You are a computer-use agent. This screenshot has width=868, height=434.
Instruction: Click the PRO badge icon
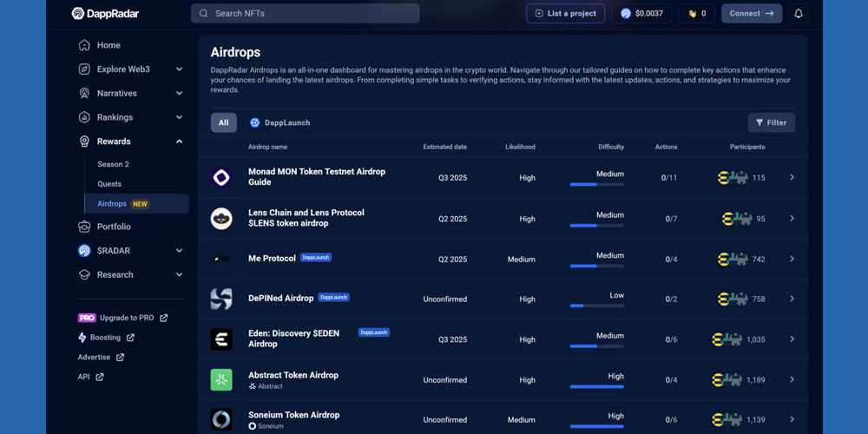(87, 318)
